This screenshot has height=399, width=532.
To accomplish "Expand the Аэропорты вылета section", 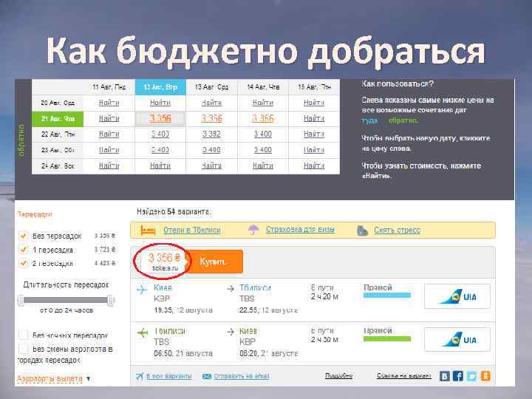I will [54, 378].
